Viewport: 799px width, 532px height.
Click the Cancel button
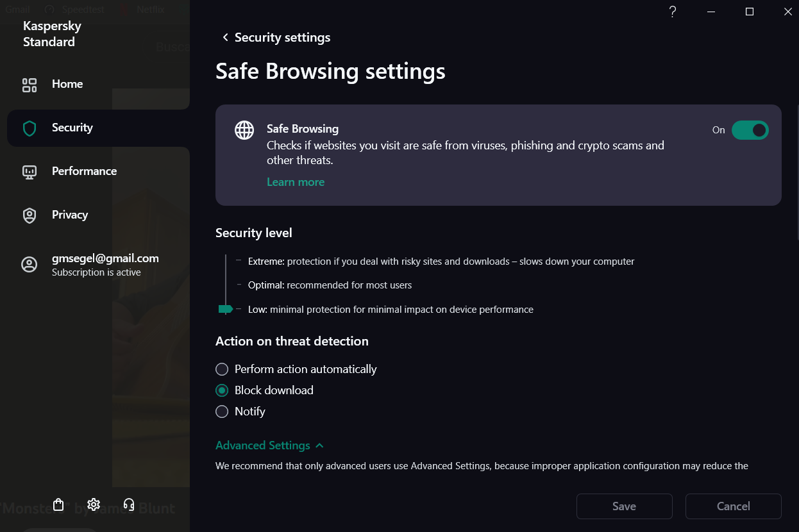[733, 506]
